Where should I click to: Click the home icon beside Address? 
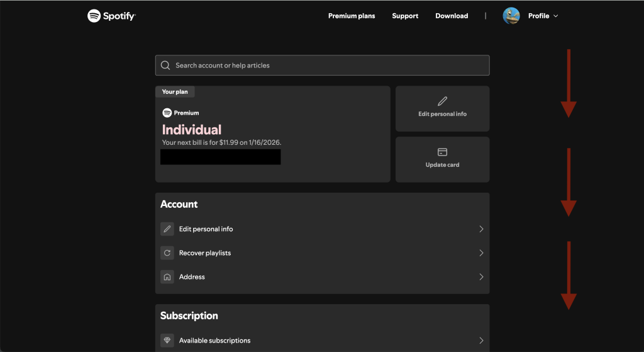click(167, 276)
